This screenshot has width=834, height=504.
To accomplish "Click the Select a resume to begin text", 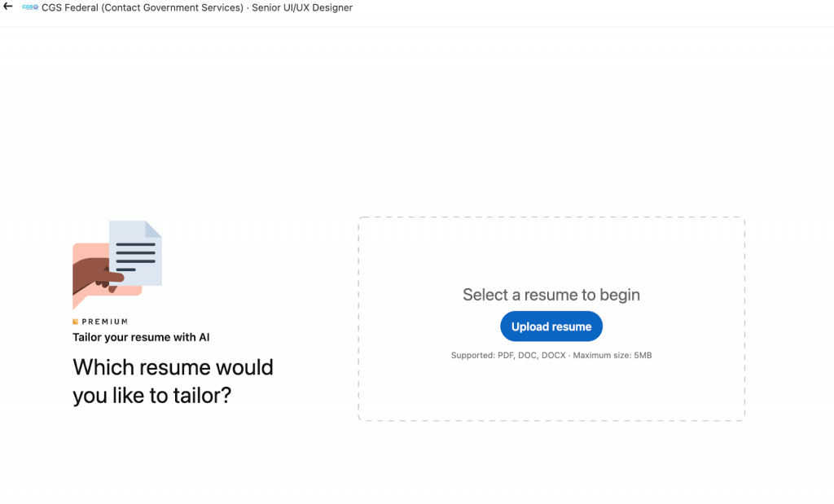I will pos(551,295).
